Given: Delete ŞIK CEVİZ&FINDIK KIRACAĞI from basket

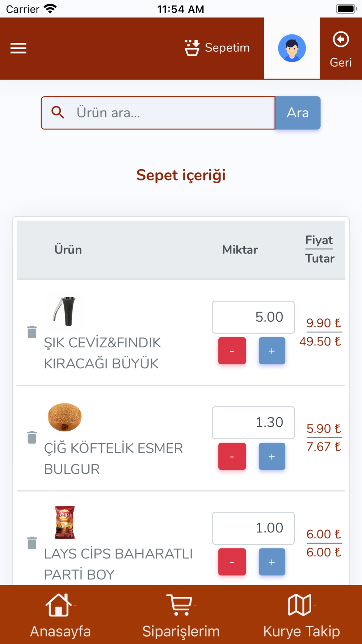Looking at the screenshot, I should 32,332.
